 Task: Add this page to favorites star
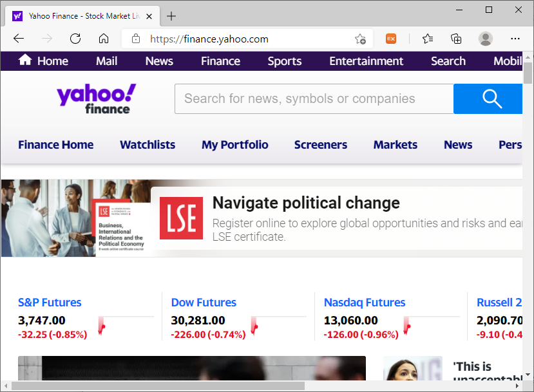360,39
